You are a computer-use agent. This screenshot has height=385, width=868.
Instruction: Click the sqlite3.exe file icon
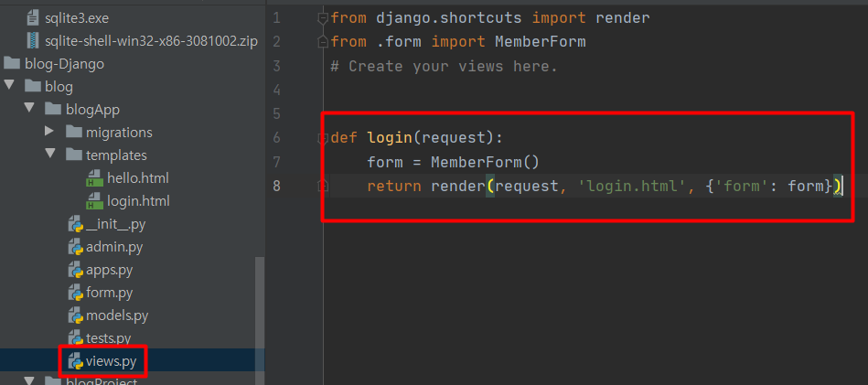[33, 18]
